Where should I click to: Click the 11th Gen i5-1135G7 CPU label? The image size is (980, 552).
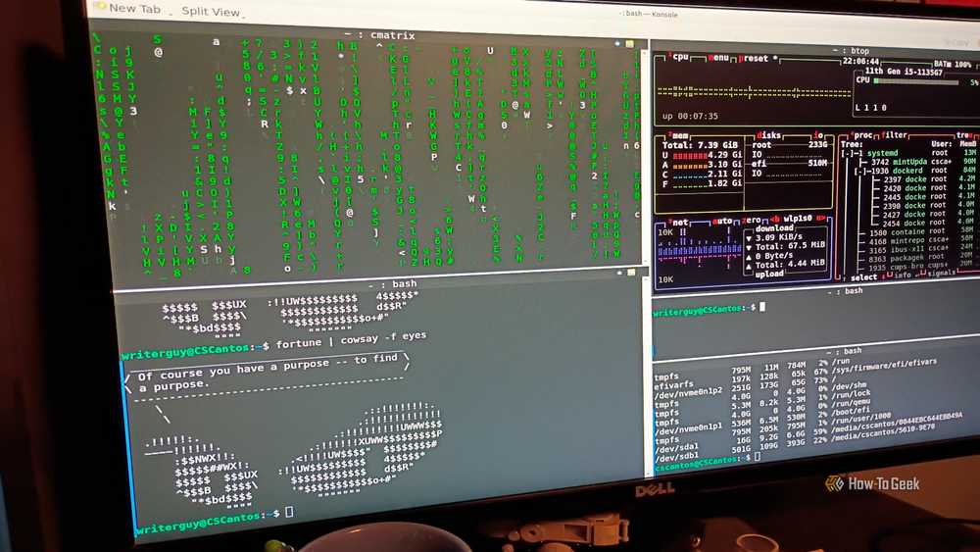point(904,72)
